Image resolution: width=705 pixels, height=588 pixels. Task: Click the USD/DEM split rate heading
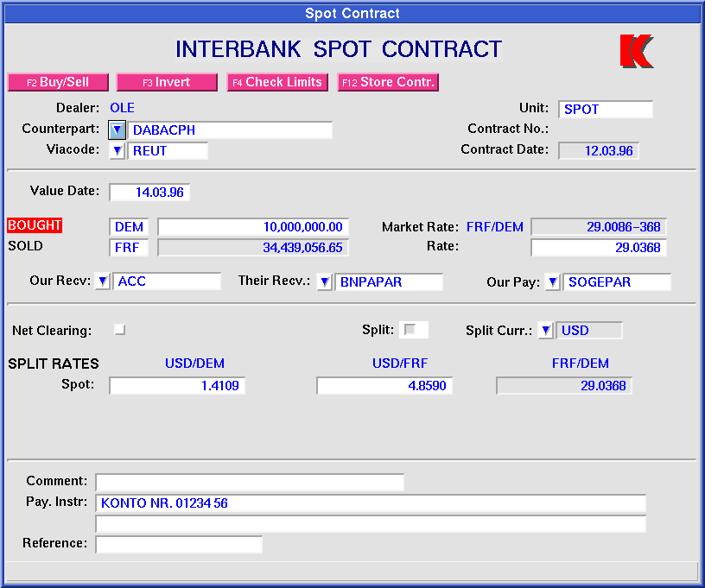click(194, 363)
